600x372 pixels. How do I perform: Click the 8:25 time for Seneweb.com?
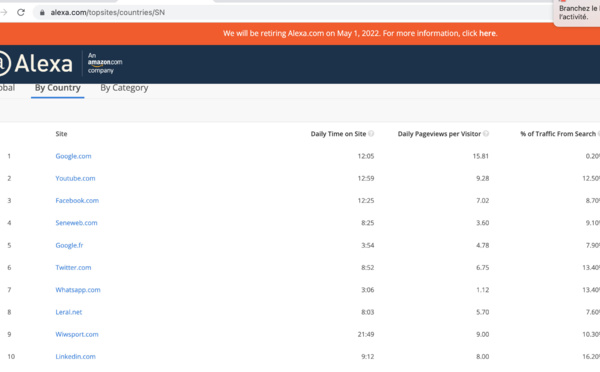click(x=368, y=223)
